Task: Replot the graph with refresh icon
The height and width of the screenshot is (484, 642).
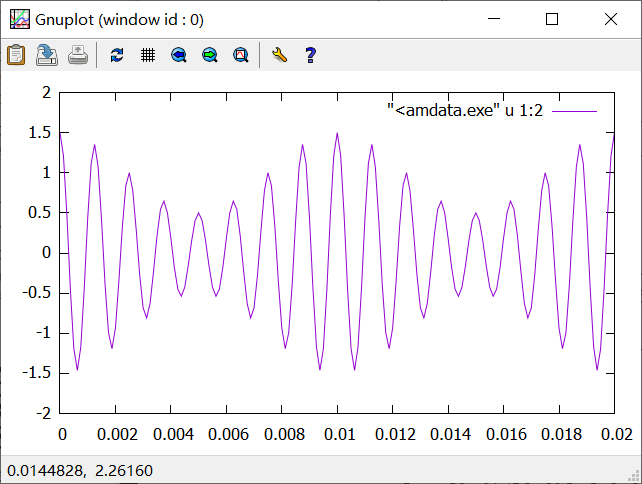Action: pos(117,55)
